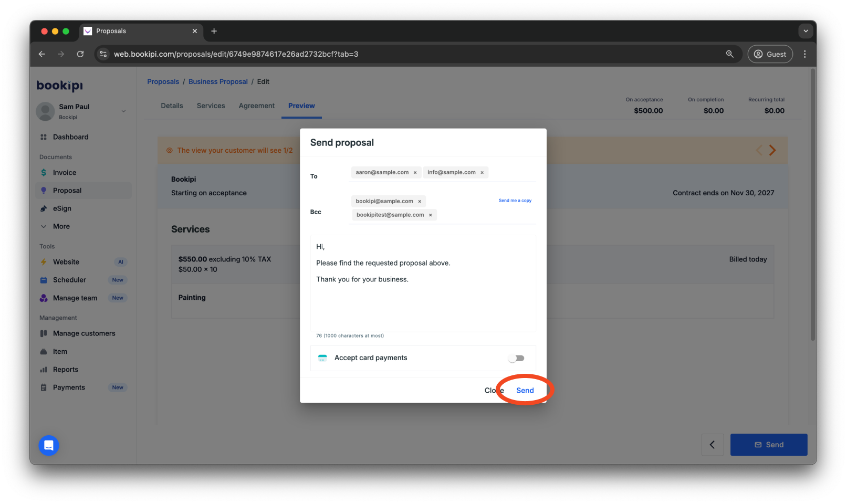The height and width of the screenshot is (504, 847).
Task: Open the Invoice section in sidebar
Action: coord(64,172)
